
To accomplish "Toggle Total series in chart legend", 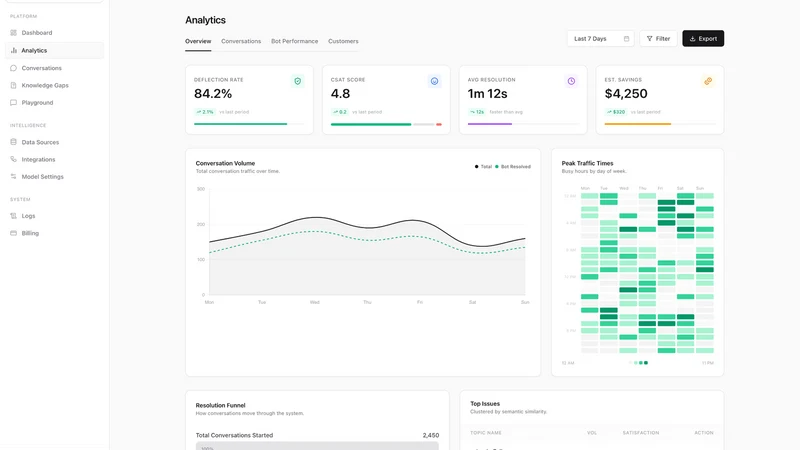I will [483, 167].
